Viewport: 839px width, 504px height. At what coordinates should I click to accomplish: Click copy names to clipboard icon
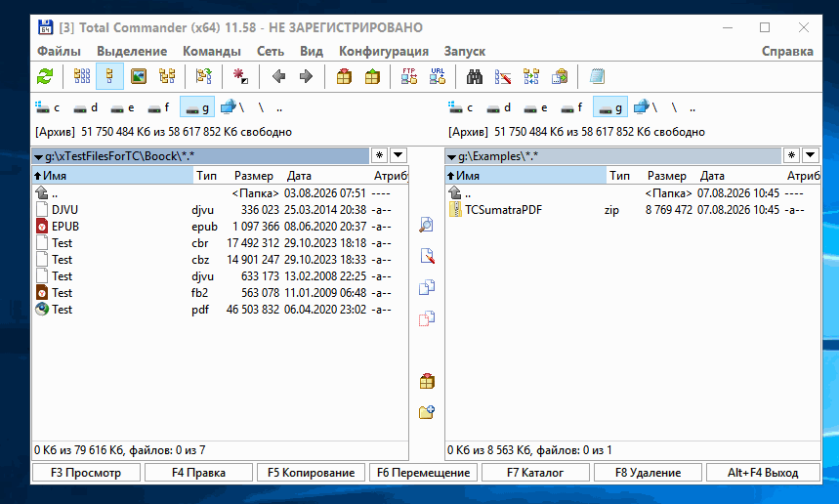coord(560,76)
